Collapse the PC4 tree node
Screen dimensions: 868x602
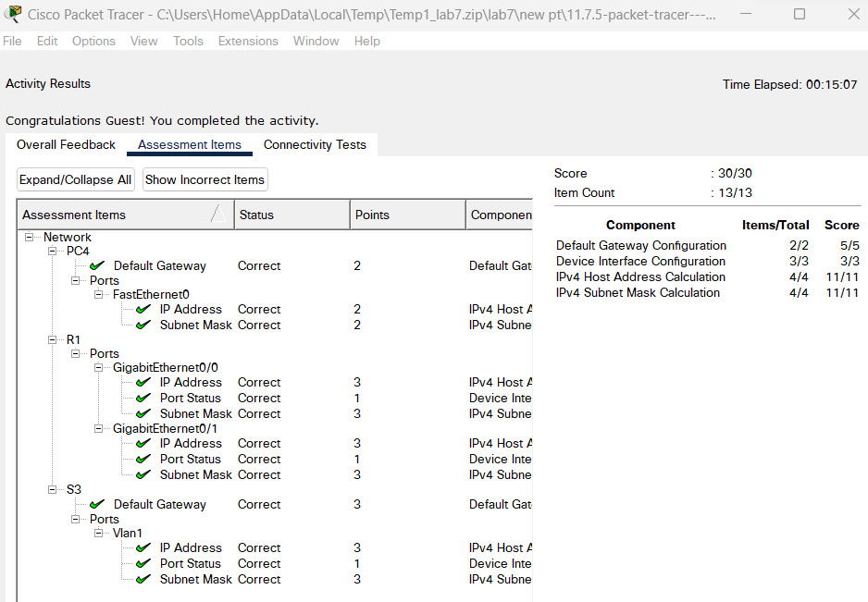52,251
